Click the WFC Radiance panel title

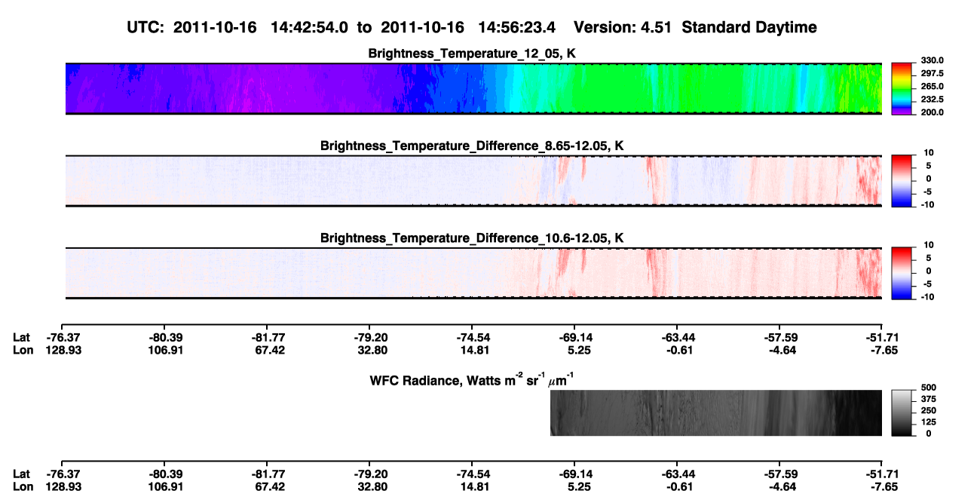[x=473, y=379]
